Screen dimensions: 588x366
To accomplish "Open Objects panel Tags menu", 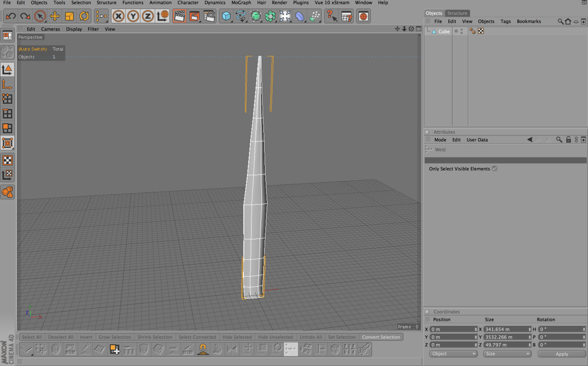I will 505,21.
